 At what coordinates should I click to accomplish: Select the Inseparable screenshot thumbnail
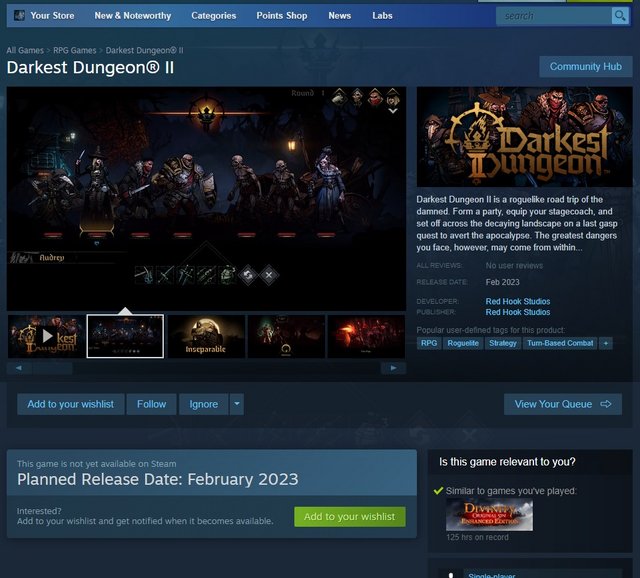tap(206, 336)
